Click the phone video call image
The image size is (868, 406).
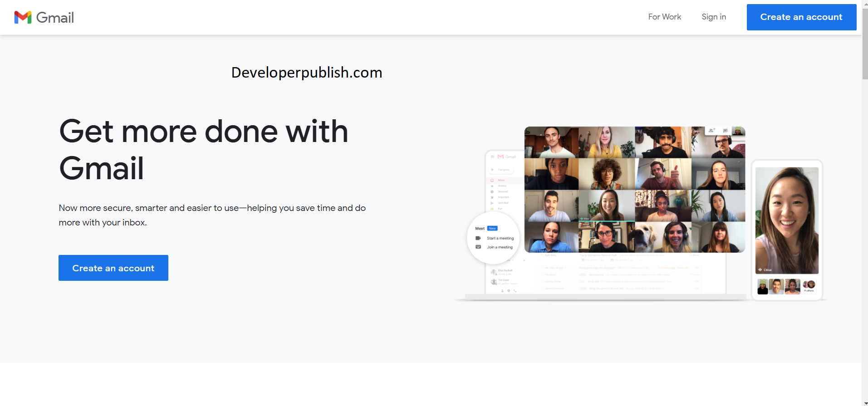click(x=787, y=230)
